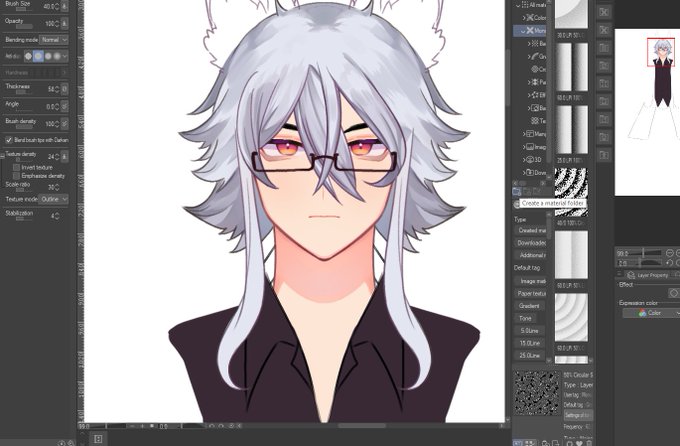Open the Texture mode Outline dropdown
This screenshot has width=680, height=446.
tap(54, 199)
